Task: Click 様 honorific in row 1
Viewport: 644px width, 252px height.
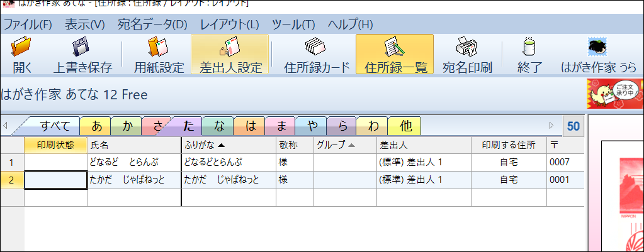Action: pos(295,162)
